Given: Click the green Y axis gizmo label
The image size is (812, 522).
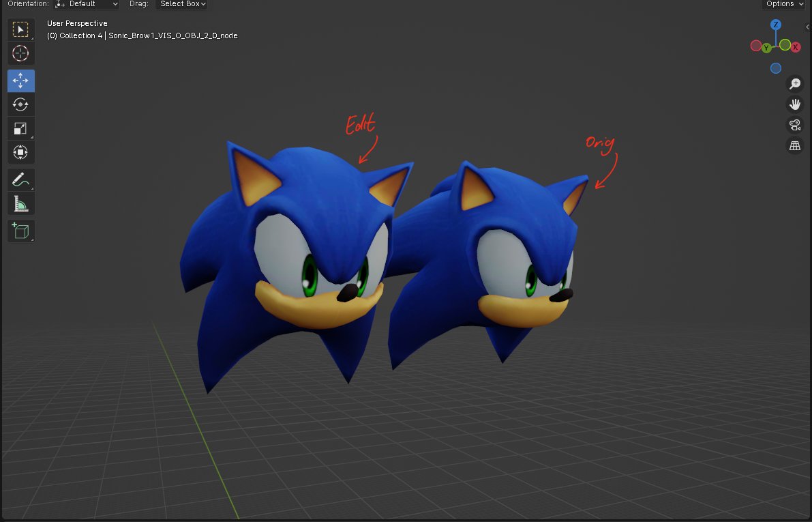Looking at the screenshot, I should (x=766, y=48).
